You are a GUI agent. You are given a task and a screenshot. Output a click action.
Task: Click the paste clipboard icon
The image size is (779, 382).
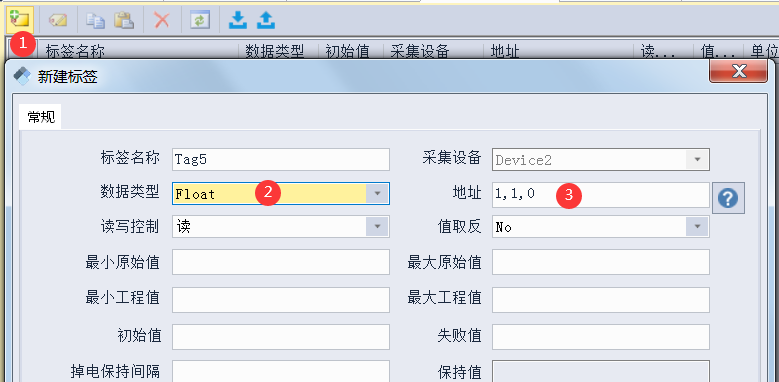click(124, 20)
